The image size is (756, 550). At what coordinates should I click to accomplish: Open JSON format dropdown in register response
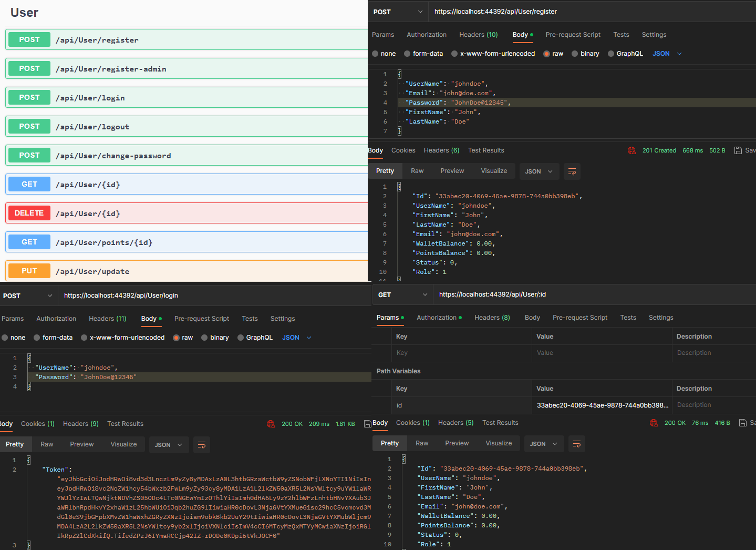pyautogui.click(x=539, y=171)
